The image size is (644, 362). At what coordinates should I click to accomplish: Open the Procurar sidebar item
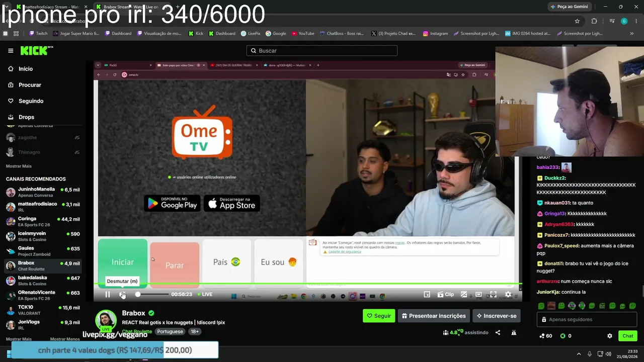pos(42,85)
